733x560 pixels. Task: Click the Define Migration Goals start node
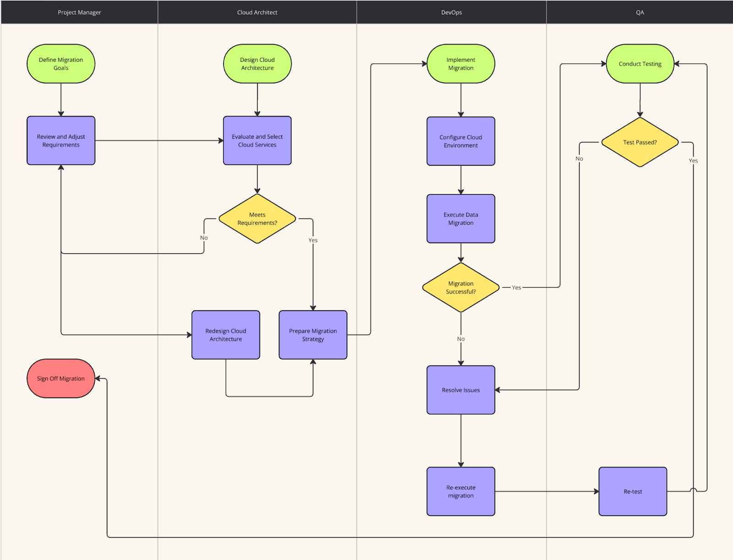click(60, 63)
